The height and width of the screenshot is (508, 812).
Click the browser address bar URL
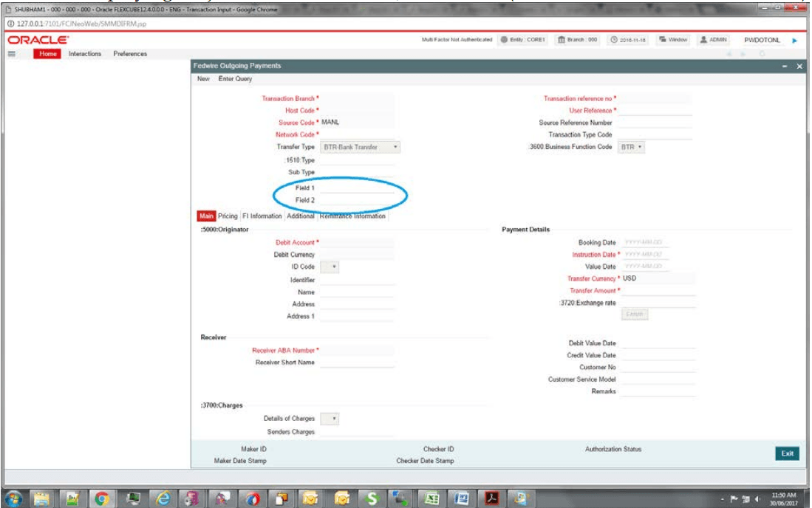click(x=82, y=24)
